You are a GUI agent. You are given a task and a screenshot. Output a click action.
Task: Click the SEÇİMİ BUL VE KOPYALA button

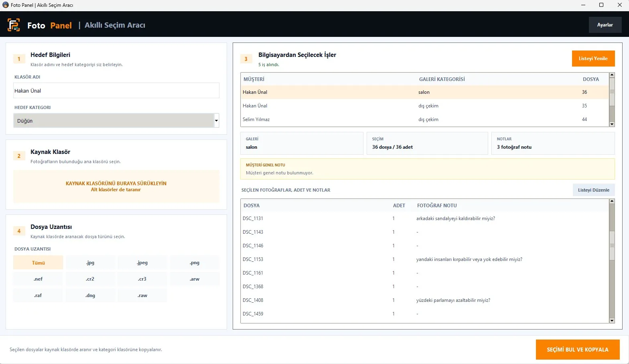point(578,350)
